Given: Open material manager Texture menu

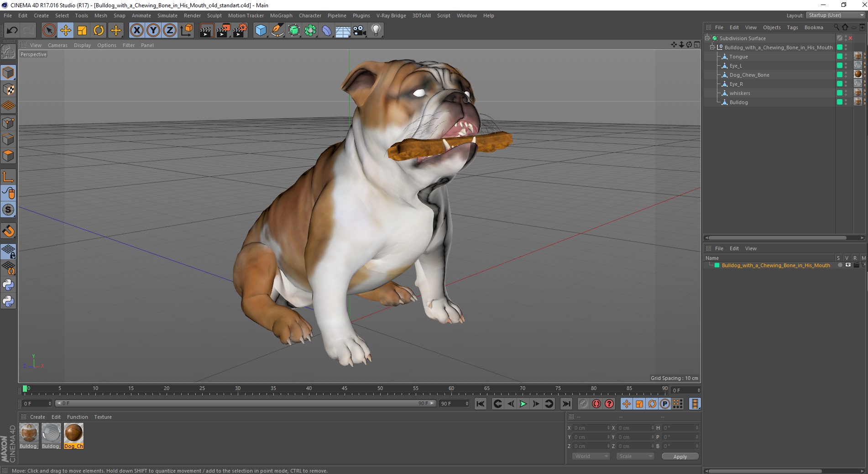Looking at the screenshot, I should click(103, 417).
